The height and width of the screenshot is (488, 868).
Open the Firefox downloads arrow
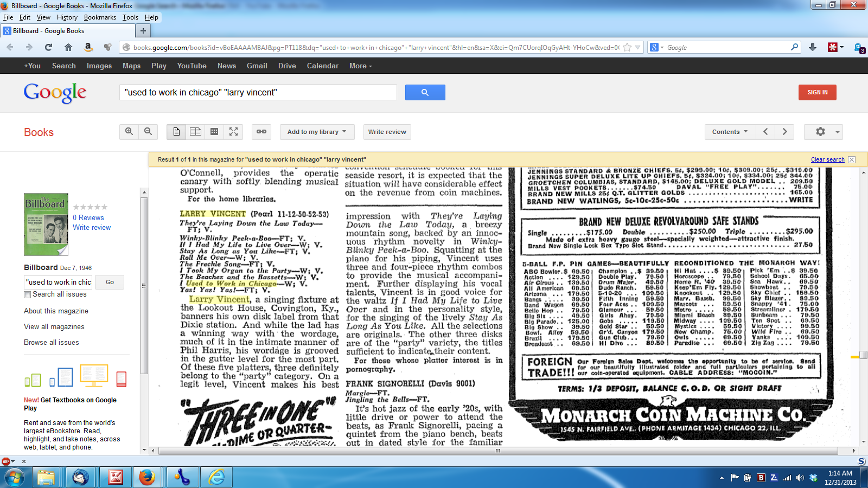813,47
